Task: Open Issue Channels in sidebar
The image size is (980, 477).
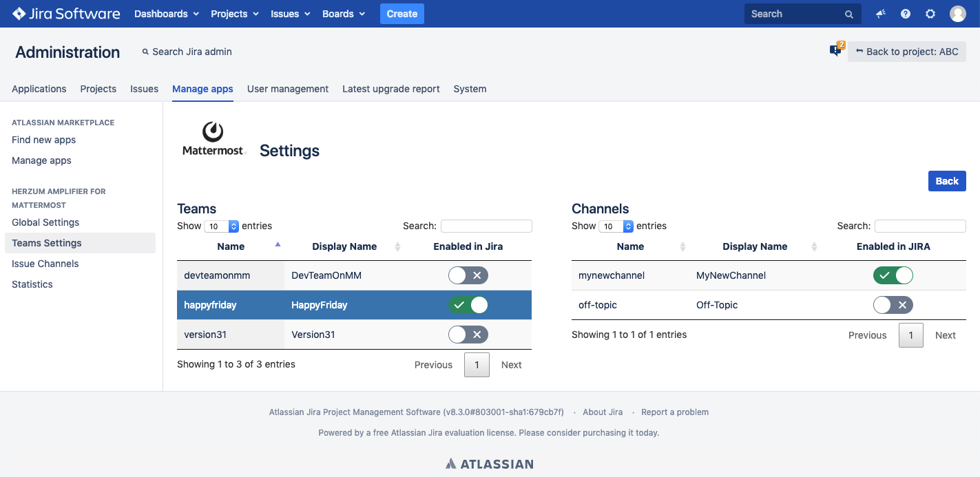Action: 45,264
